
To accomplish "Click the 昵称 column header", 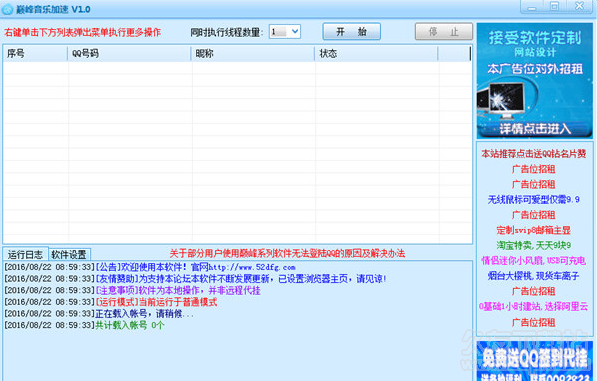I will (x=253, y=54).
